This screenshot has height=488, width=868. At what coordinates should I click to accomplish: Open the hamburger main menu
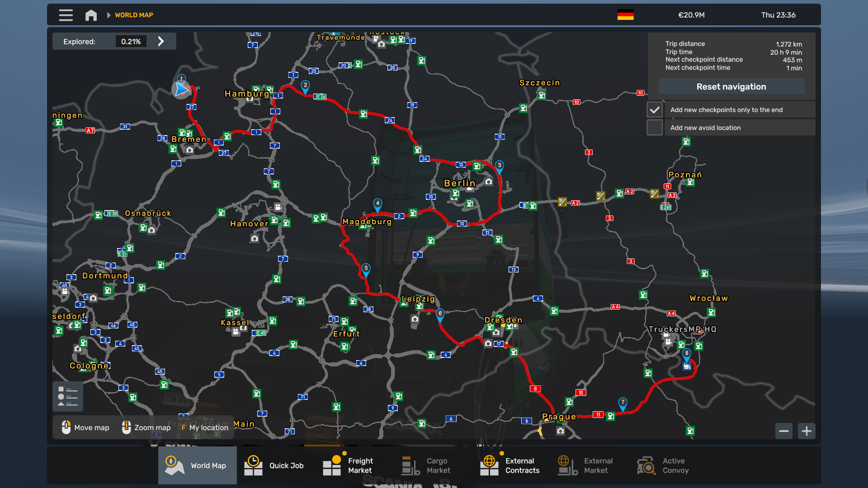click(66, 15)
